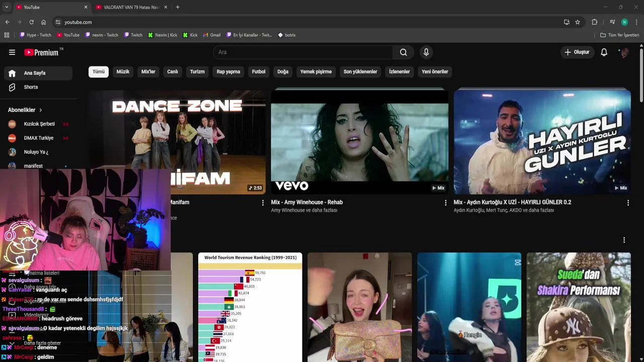644x362 pixels.
Task: Open DMAX Turkiye channel subscription
Action: (38, 138)
